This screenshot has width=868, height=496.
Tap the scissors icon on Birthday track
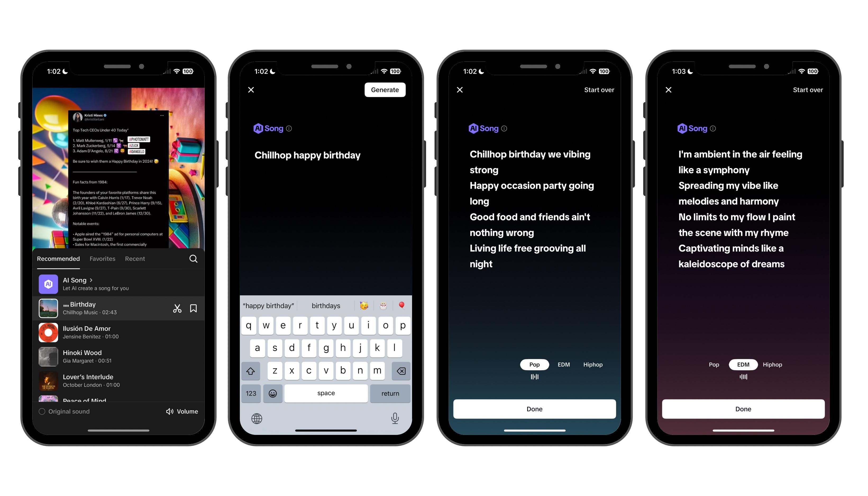tap(178, 308)
